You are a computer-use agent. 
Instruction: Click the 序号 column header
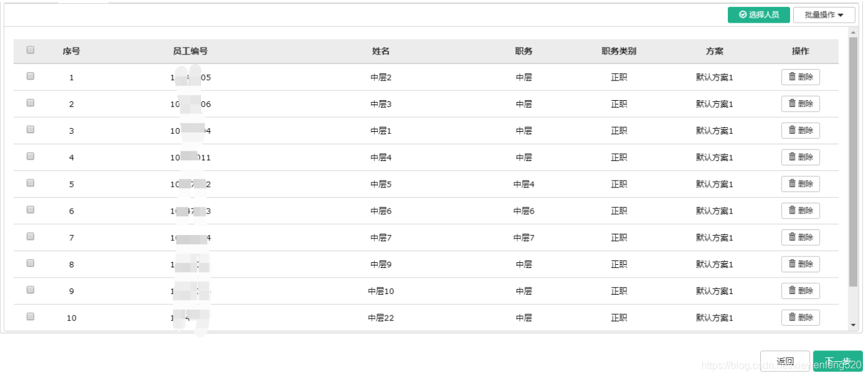tap(71, 51)
